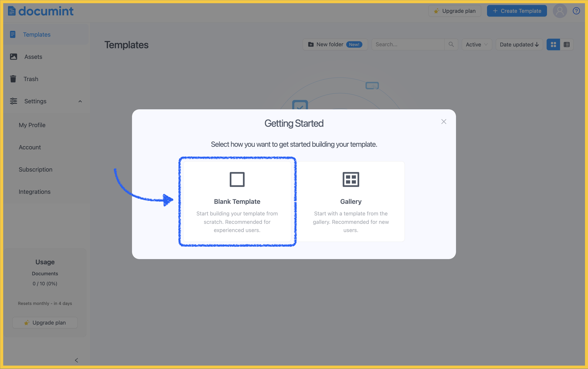Screen dimensions: 588x369
Task: Choose the Blank Template option
Action: click(237, 202)
